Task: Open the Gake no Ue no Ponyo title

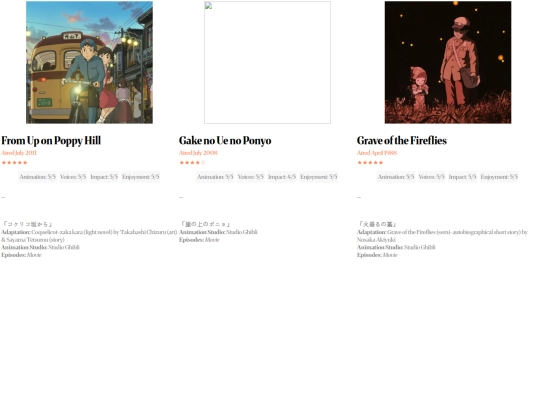Action: (225, 141)
